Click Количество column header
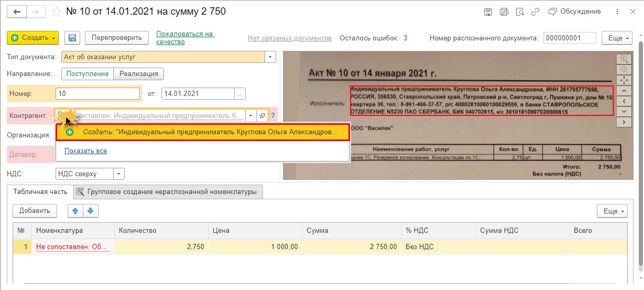 coord(161,230)
